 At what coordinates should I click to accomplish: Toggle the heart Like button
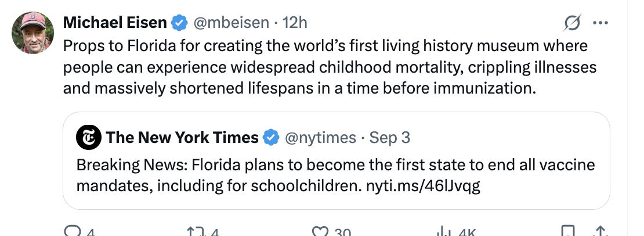point(320,231)
